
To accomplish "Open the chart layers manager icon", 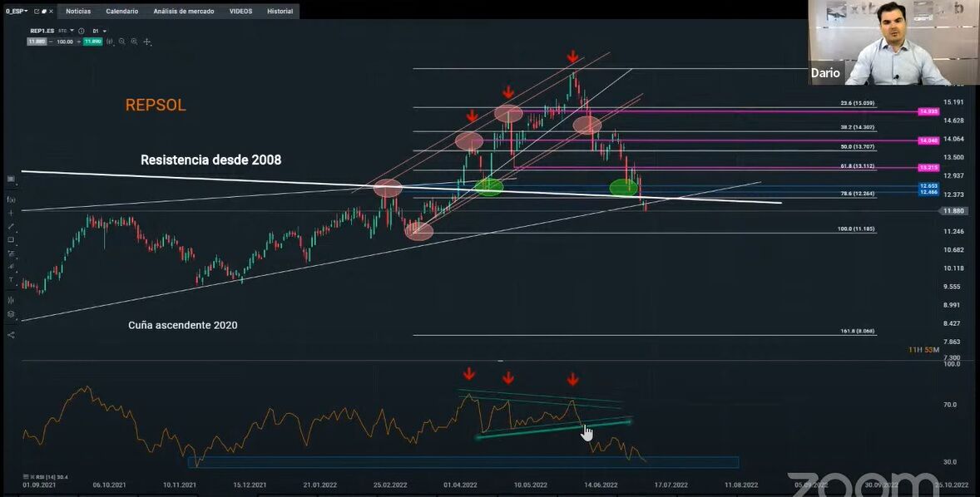I will click(11, 314).
